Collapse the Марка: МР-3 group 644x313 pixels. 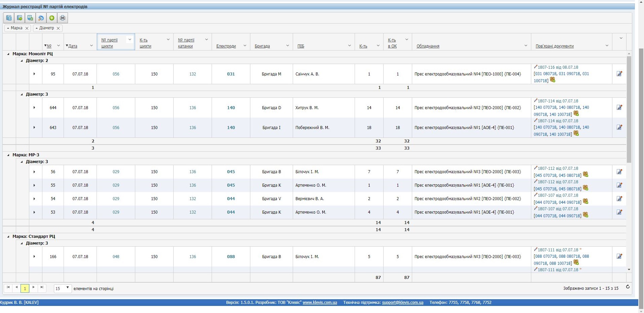(x=8, y=155)
